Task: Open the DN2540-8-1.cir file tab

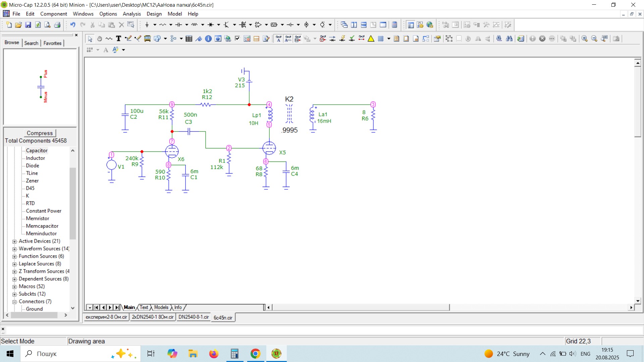Action: tap(194, 317)
